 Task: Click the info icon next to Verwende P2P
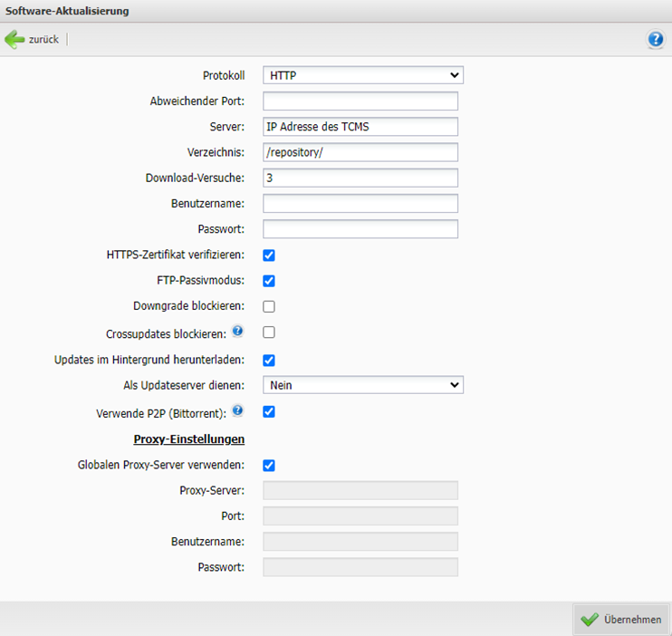(x=238, y=410)
